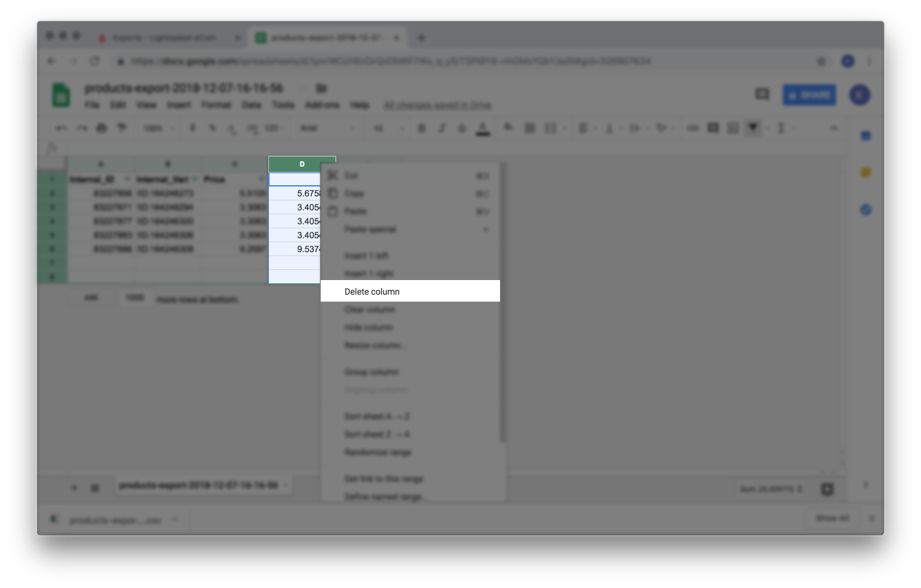Screen dimensions: 921x588
Task: Click the All changes saved in Drive link
Action: point(438,105)
